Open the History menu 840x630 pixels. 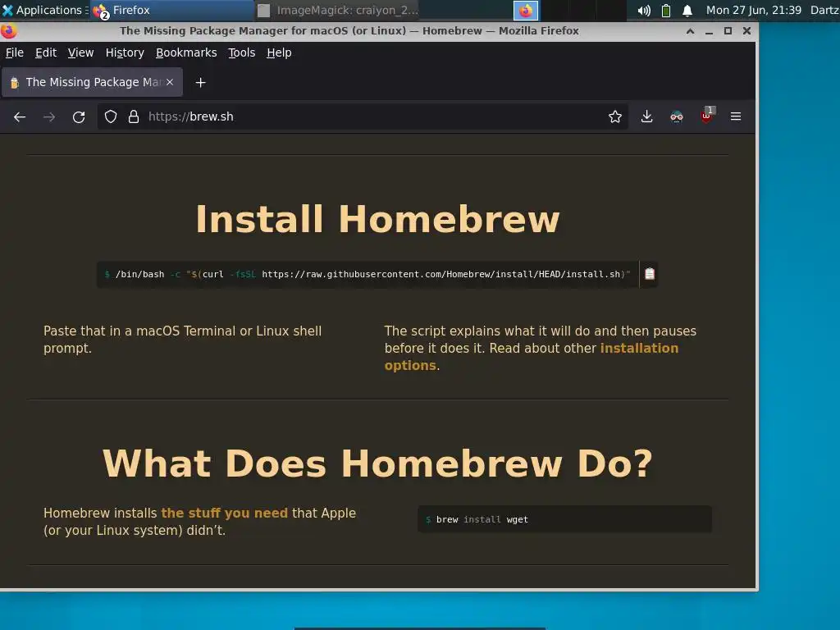pyautogui.click(x=125, y=52)
